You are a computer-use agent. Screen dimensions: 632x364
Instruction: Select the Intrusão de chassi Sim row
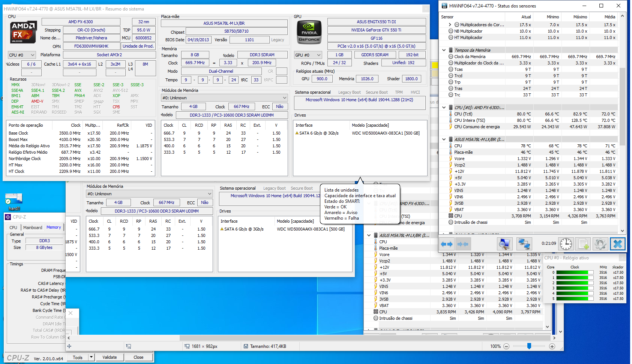tap(528, 222)
